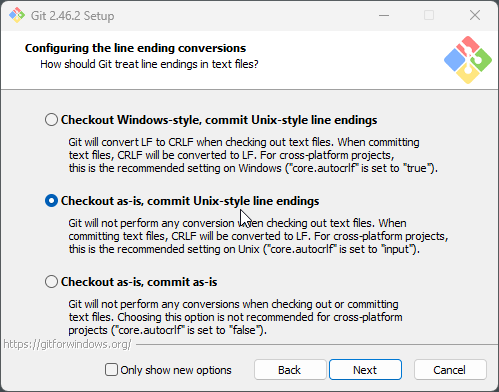Cancel the Git setup

[450, 370]
